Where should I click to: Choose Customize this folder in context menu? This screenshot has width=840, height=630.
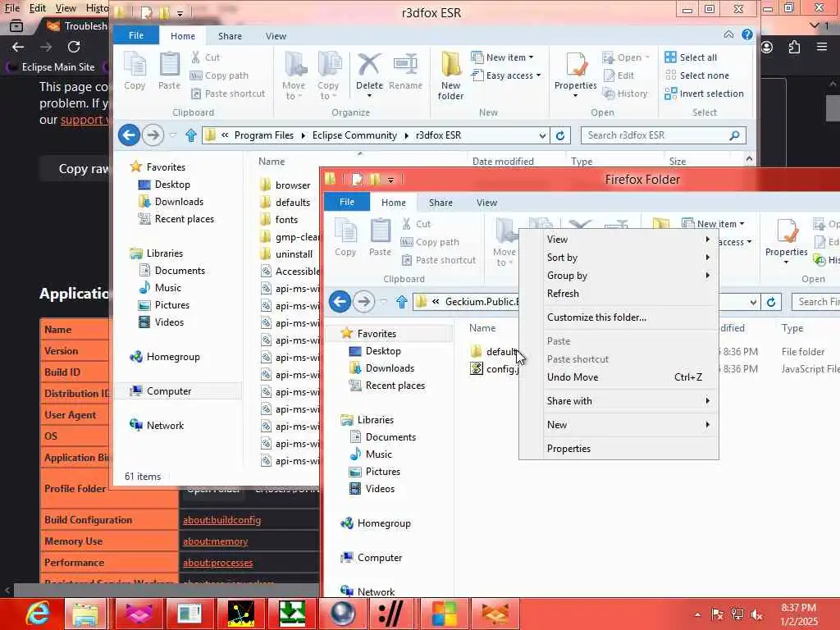629,317
